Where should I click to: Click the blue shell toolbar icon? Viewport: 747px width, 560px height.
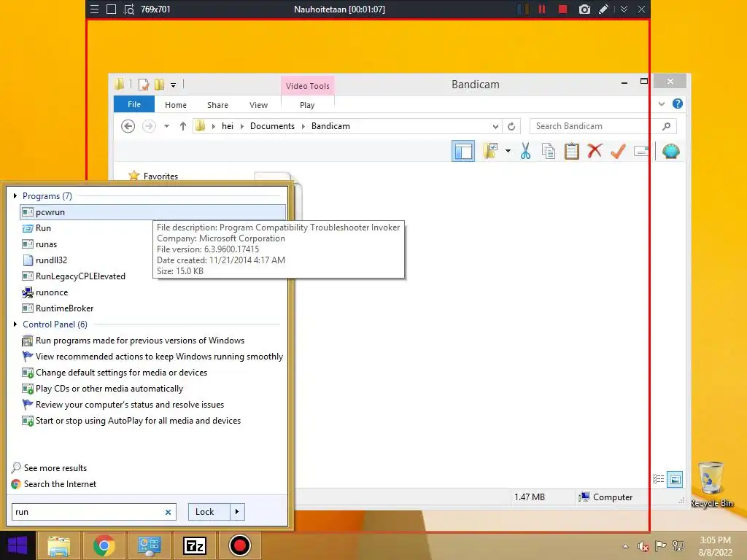[671, 151]
